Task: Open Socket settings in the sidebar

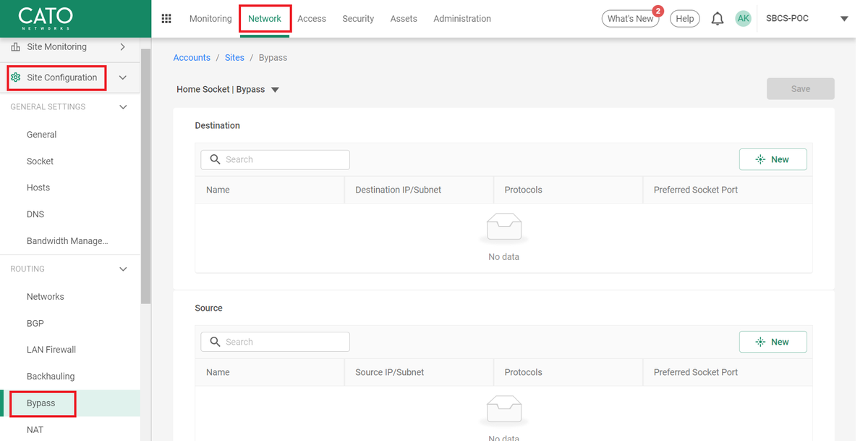Action: tap(40, 161)
